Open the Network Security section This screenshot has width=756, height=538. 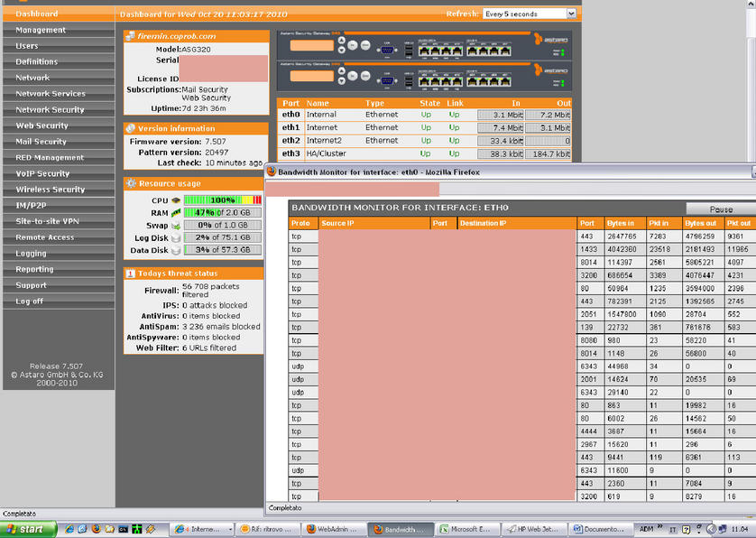(59, 109)
